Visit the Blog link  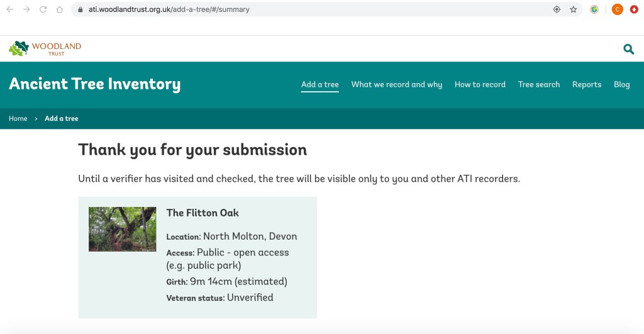click(621, 84)
